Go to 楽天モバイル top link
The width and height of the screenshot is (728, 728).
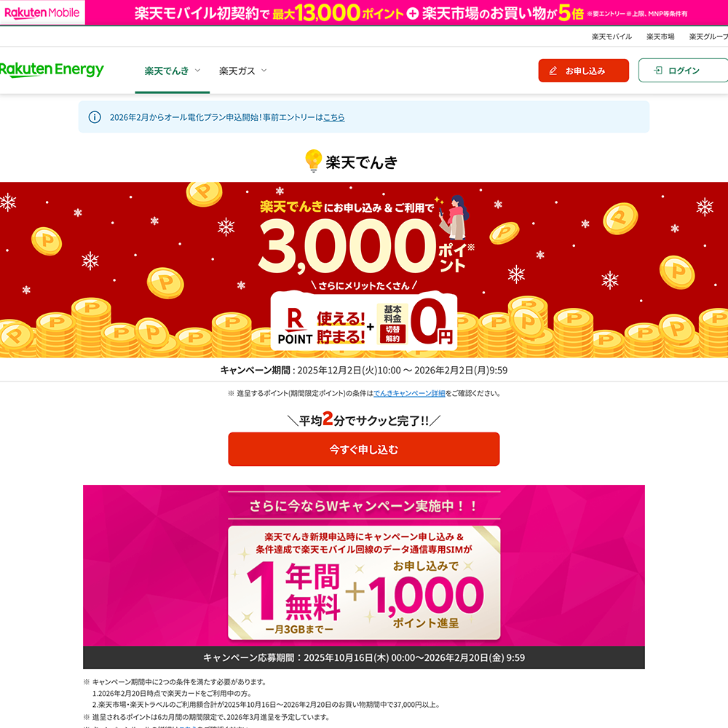pyautogui.click(x=612, y=36)
